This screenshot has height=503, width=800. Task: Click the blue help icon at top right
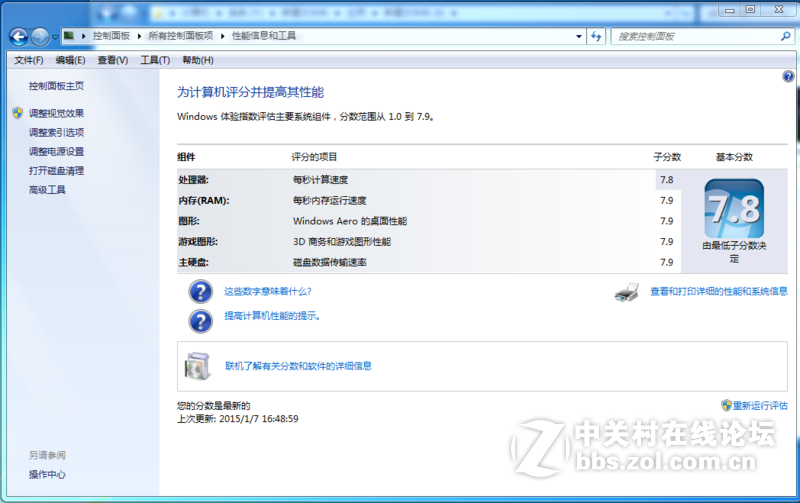point(788,77)
